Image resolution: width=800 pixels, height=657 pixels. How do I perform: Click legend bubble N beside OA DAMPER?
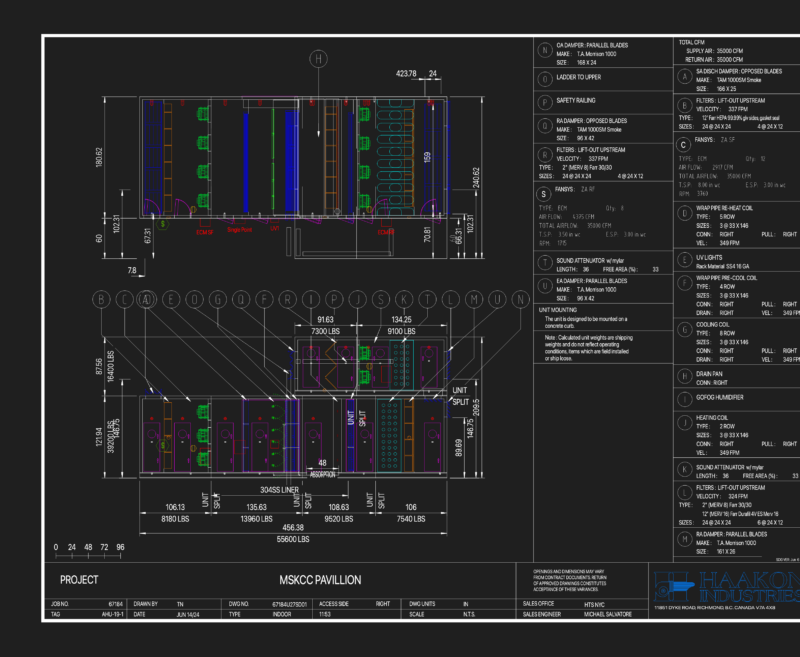[x=545, y=50]
